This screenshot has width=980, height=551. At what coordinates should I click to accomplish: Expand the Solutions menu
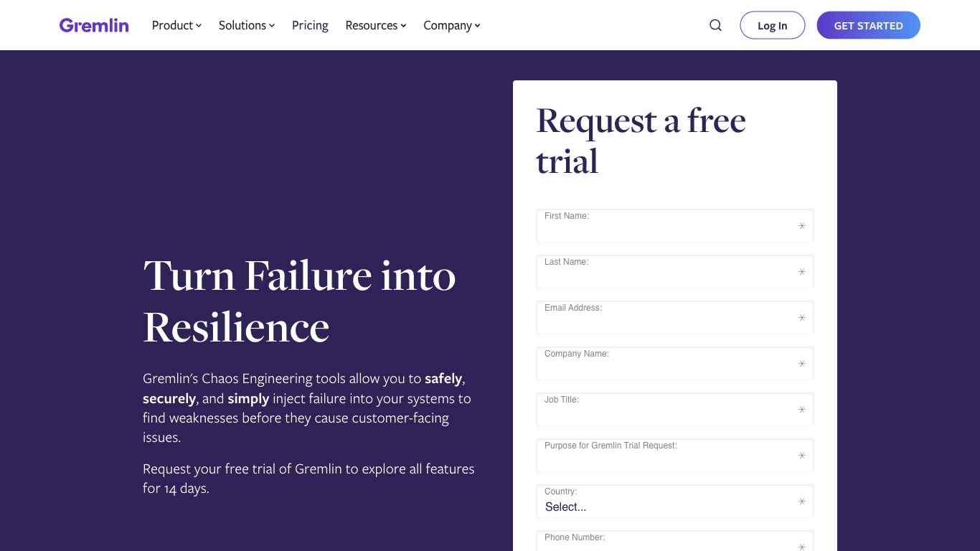(x=247, y=25)
